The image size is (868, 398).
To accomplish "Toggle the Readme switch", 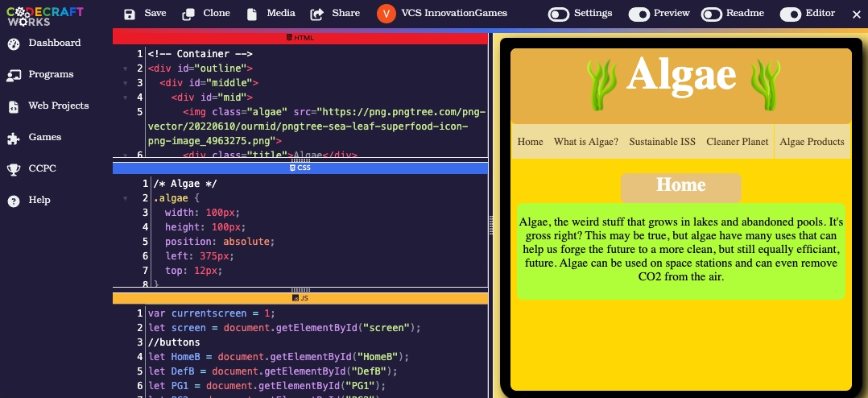I will pos(711,15).
